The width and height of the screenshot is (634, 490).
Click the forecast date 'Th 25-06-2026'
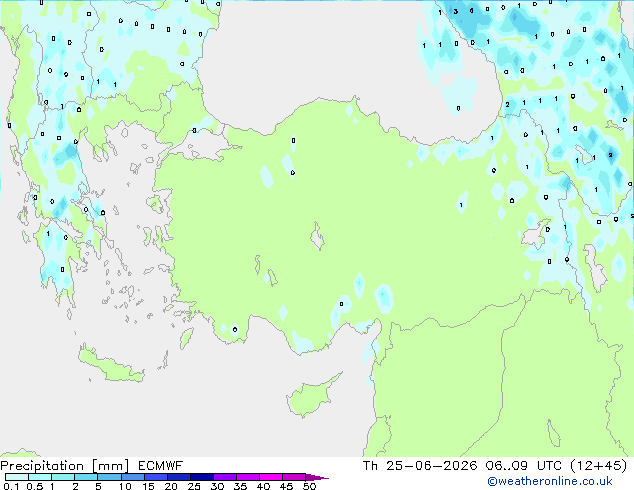click(x=420, y=466)
